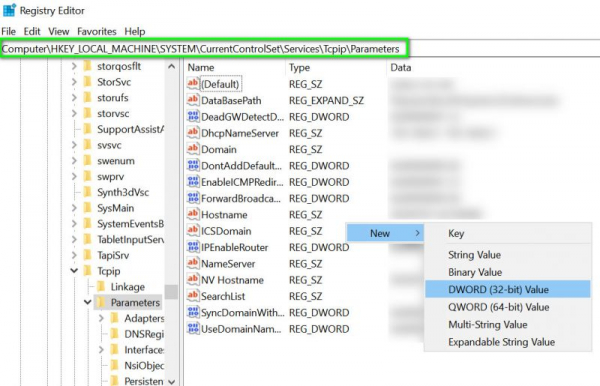Expand the Adapters subkey node
Image resolution: width=600 pixels, height=386 pixels.
point(101,318)
